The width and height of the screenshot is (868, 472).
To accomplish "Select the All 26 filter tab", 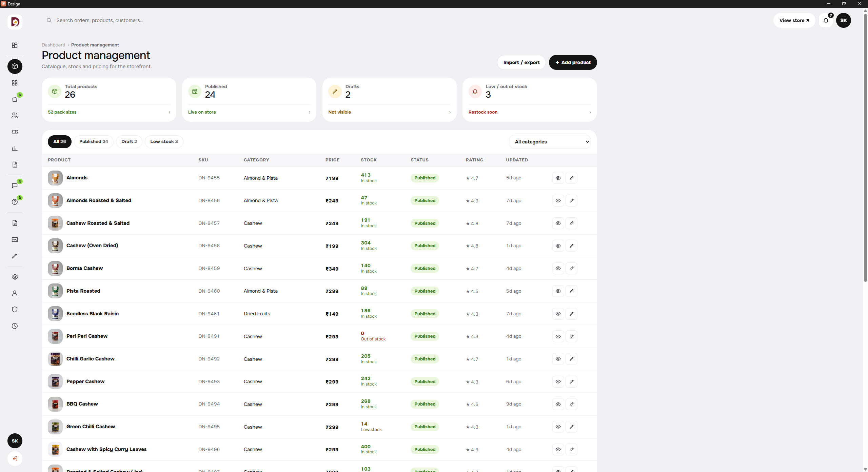I will pyautogui.click(x=60, y=141).
